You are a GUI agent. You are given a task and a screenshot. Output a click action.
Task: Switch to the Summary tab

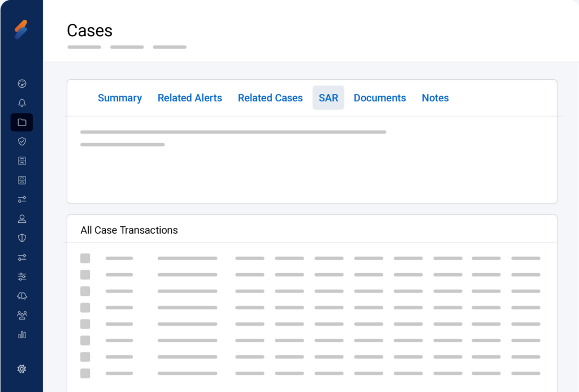[120, 98]
